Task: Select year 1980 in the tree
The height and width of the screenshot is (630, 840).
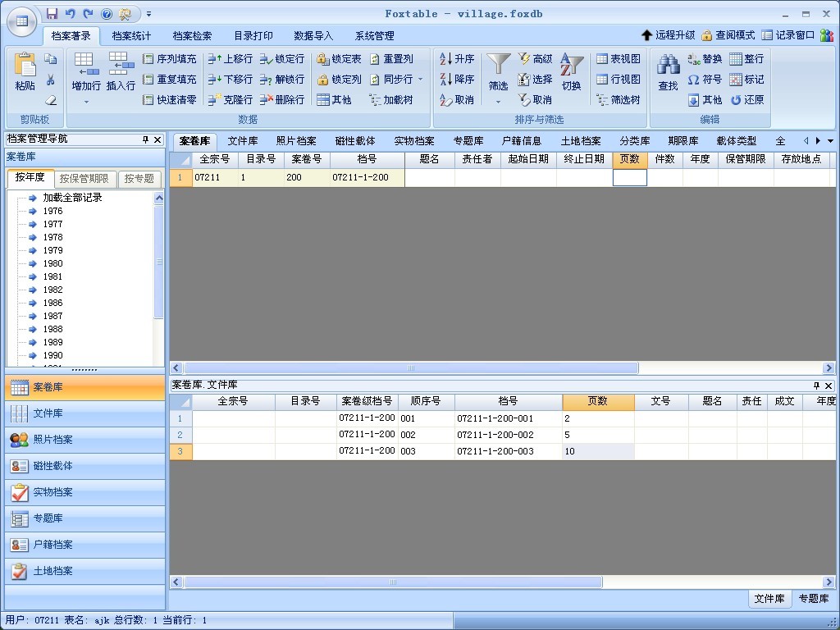Action: click(x=53, y=263)
